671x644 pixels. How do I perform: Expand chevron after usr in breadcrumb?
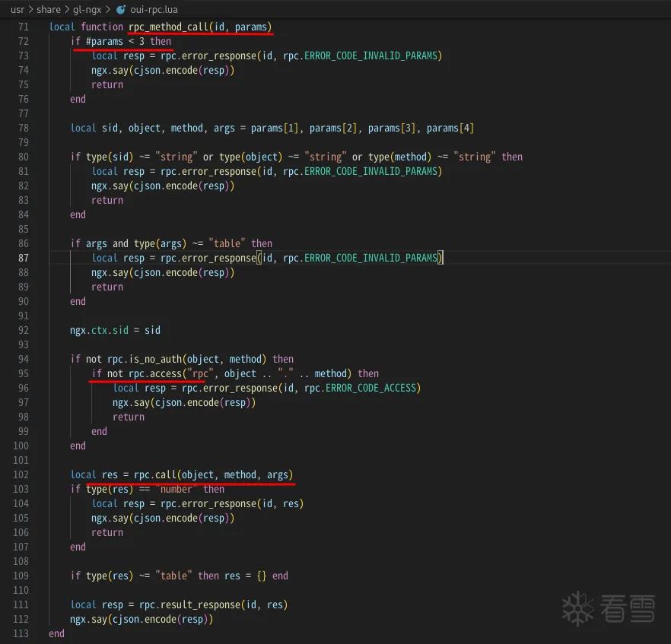(x=30, y=9)
